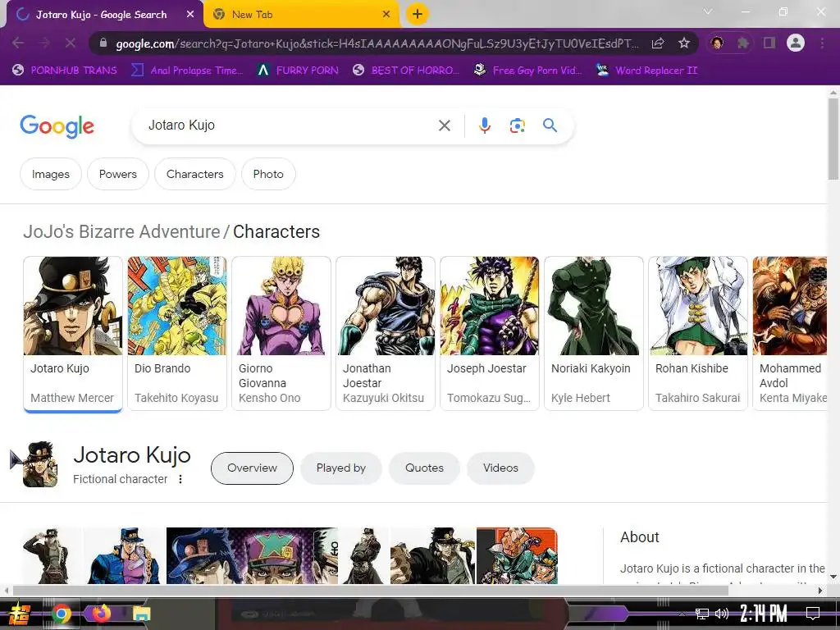Switch to the Played by tab
The width and height of the screenshot is (840, 630).
click(340, 468)
